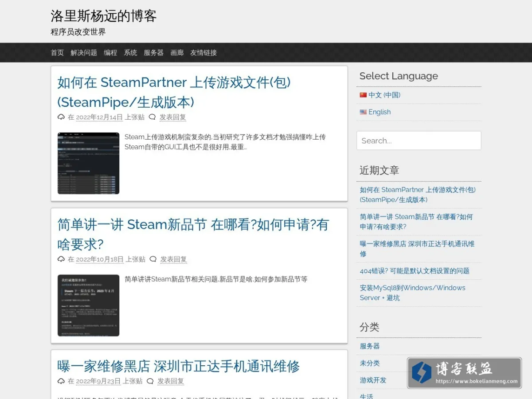Open post title 简单讲一讲 Steam新品节
Image resolution: width=532 pixels, height=399 pixels.
click(x=193, y=234)
